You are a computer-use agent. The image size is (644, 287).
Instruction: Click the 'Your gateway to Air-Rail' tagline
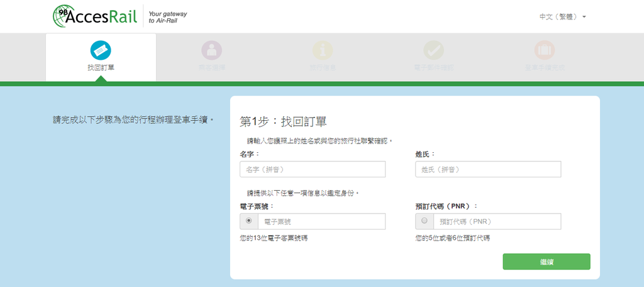(167, 17)
